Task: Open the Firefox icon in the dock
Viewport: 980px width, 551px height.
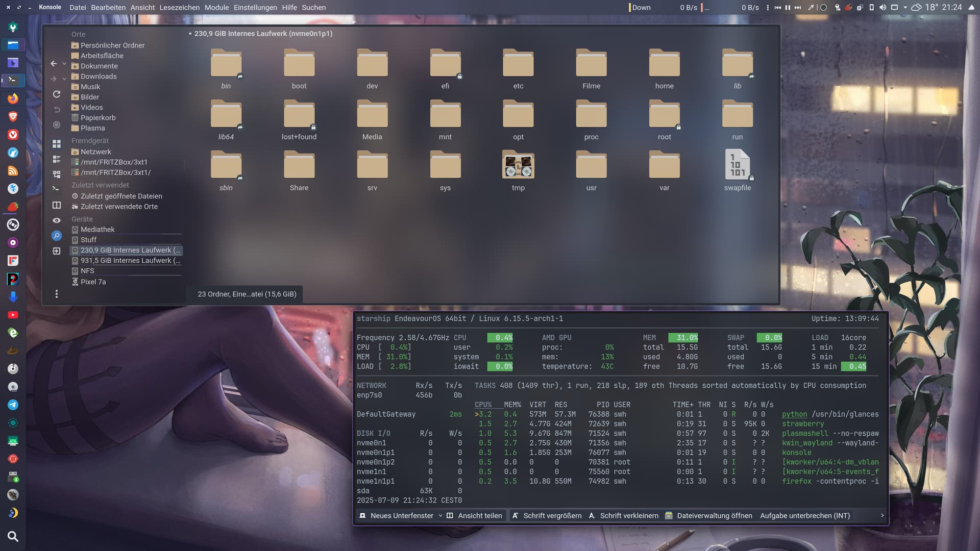Action: click(13, 98)
